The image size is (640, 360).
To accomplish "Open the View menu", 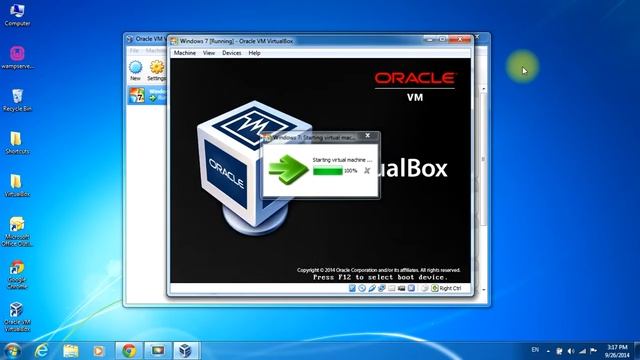I will pyautogui.click(x=209, y=53).
